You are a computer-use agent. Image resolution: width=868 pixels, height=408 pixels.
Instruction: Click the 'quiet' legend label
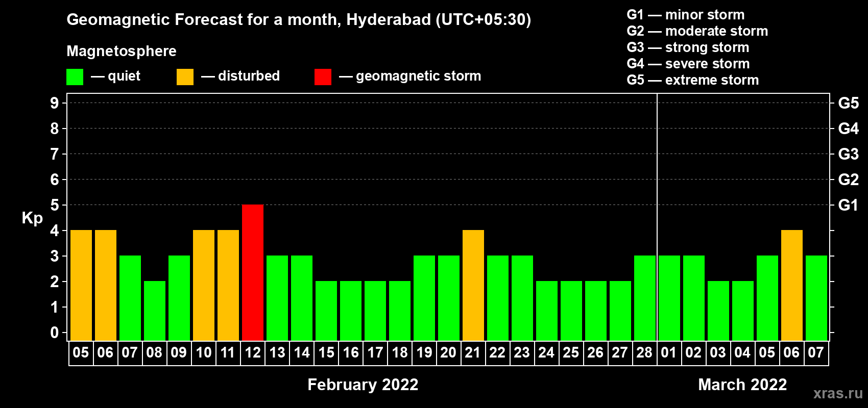click(x=124, y=76)
